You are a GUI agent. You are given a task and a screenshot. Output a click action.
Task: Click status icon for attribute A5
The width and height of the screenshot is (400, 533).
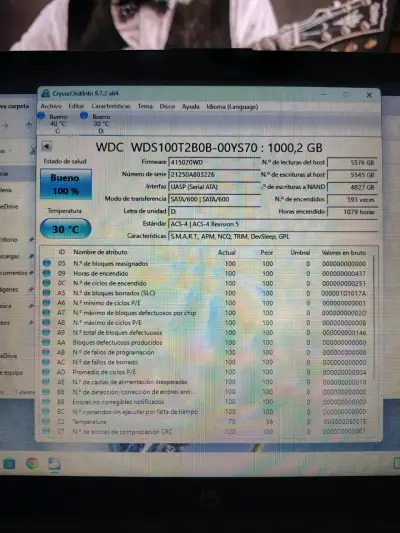pos(47,293)
